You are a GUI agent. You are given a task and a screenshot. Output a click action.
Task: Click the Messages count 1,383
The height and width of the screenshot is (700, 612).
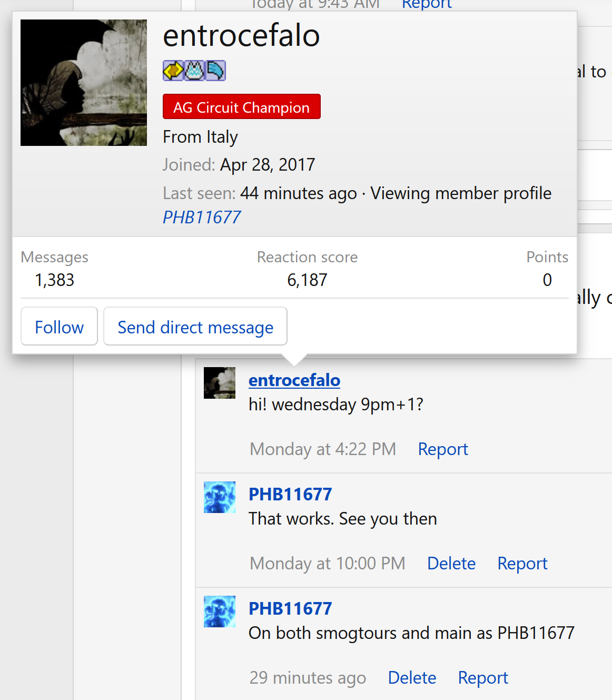[x=55, y=280]
